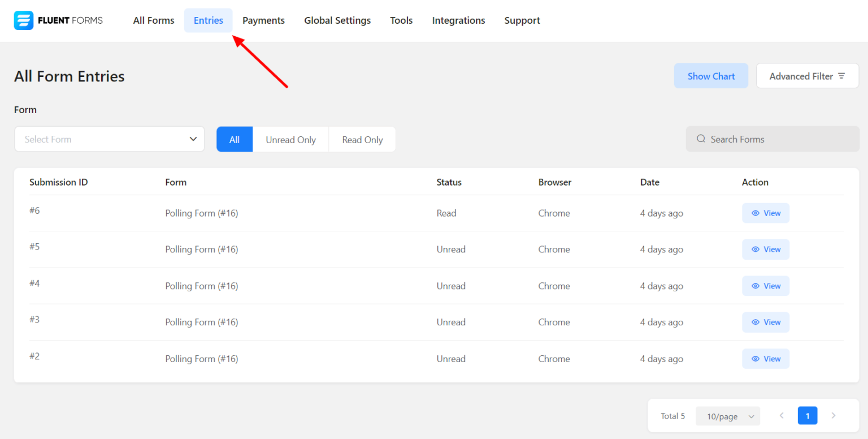Click the next page arrow in pagination

(x=834, y=415)
